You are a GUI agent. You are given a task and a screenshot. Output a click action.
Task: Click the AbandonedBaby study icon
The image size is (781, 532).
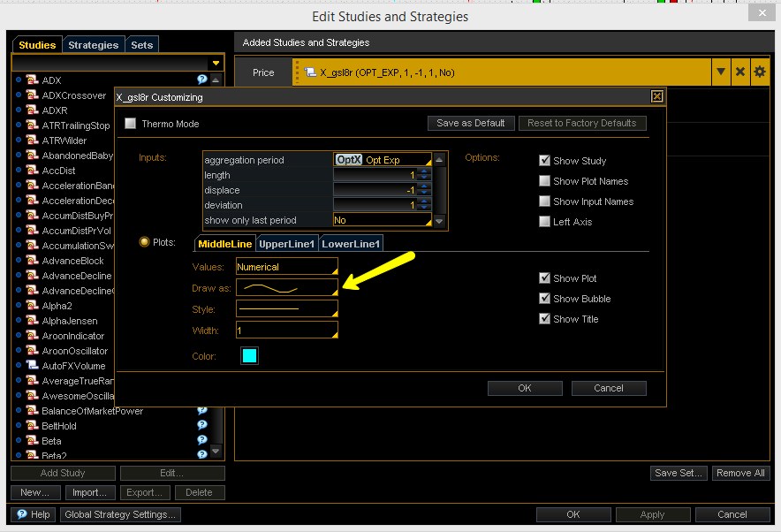(x=33, y=155)
